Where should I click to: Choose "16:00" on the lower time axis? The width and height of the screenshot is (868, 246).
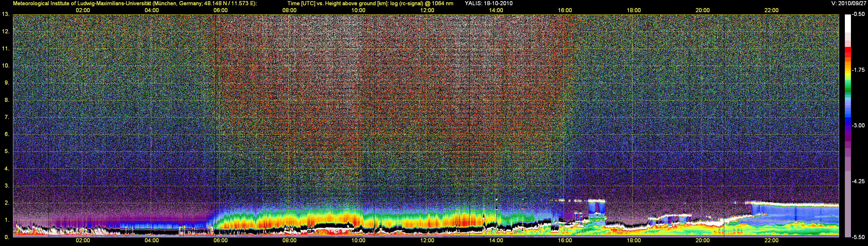[565, 241]
